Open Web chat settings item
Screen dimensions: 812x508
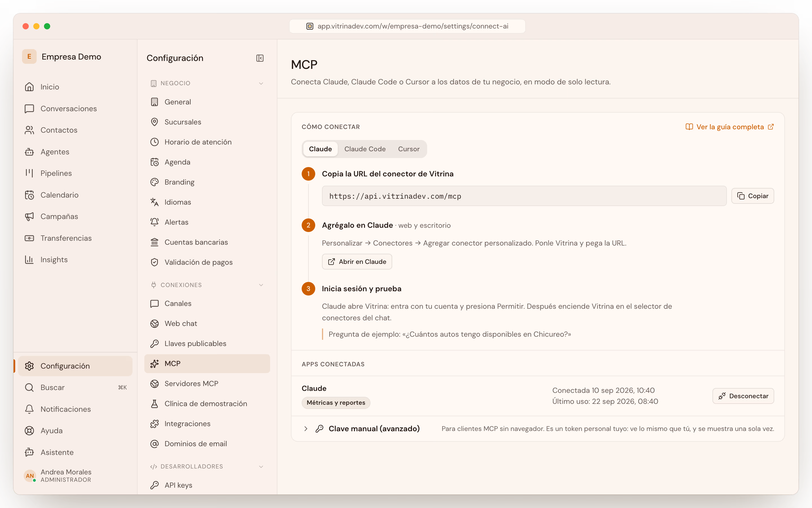click(x=207, y=323)
